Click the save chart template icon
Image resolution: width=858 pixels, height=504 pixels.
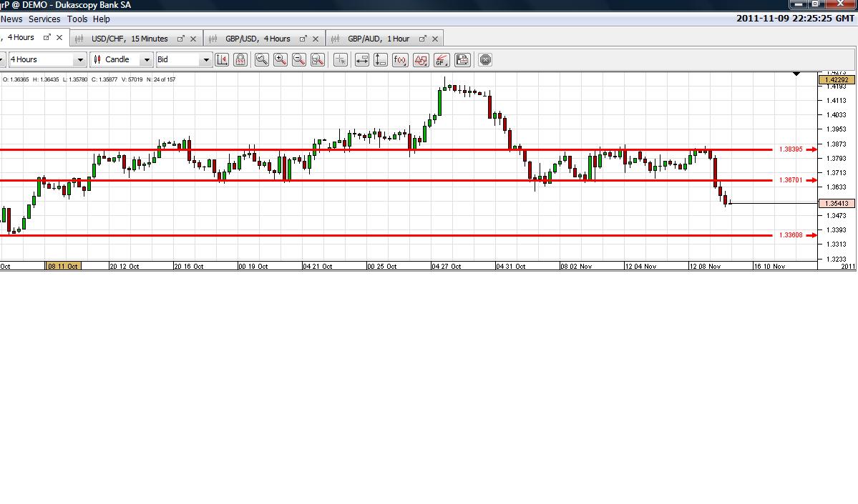click(x=462, y=59)
